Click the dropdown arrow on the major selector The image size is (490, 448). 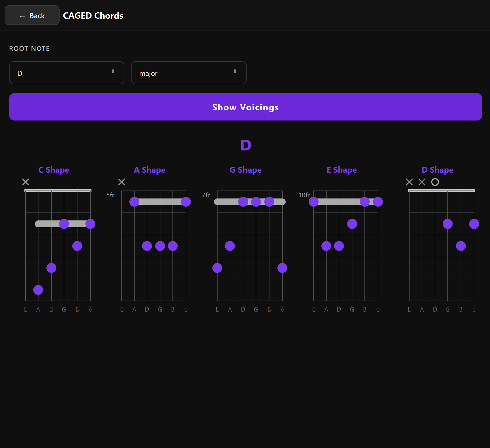(x=235, y=71)
